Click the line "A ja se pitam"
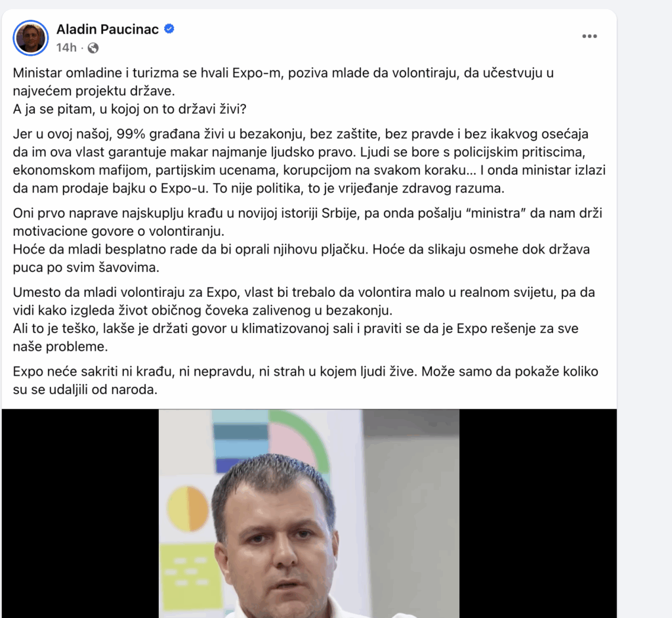672x618 pixels. click(x=129, y=109)
